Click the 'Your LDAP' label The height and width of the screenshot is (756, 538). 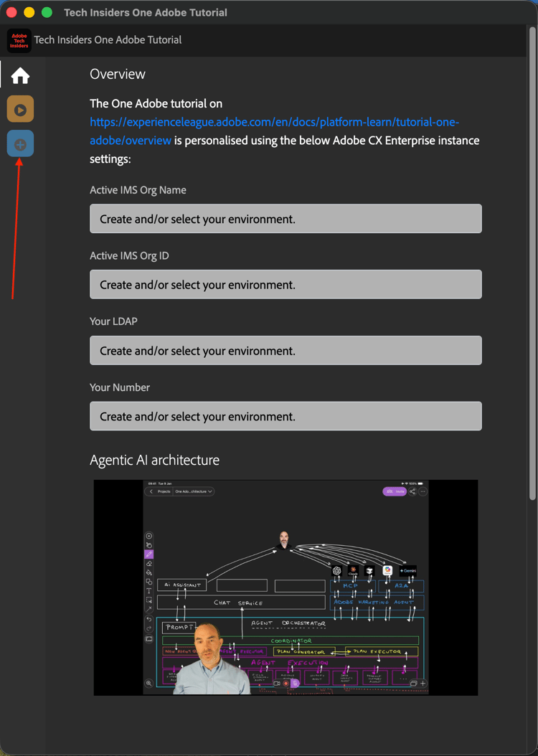113,321
